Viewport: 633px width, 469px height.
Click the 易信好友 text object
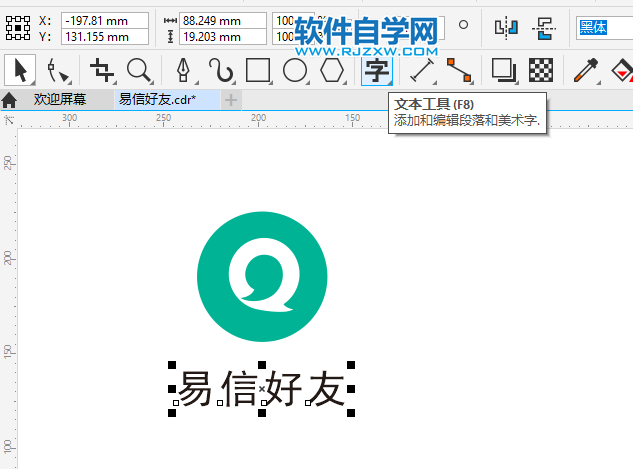pyautogui.click(x=261, y=389)
